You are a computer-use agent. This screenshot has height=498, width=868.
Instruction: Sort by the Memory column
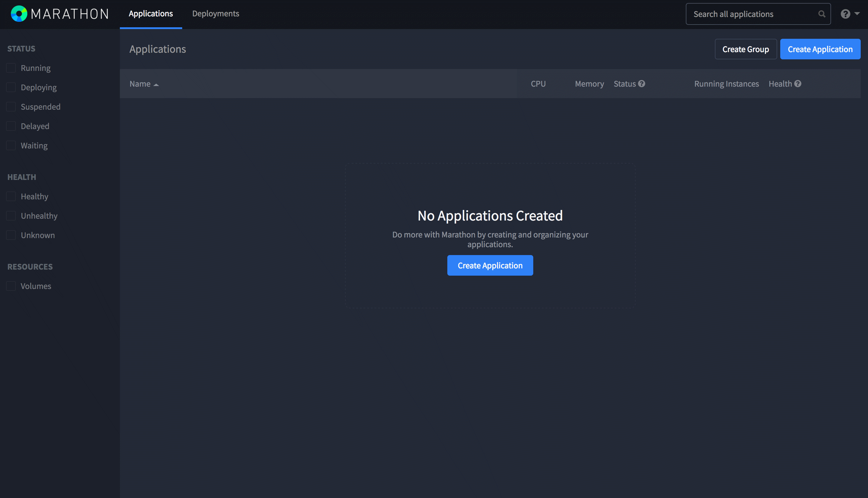click(x=590, y=84)
